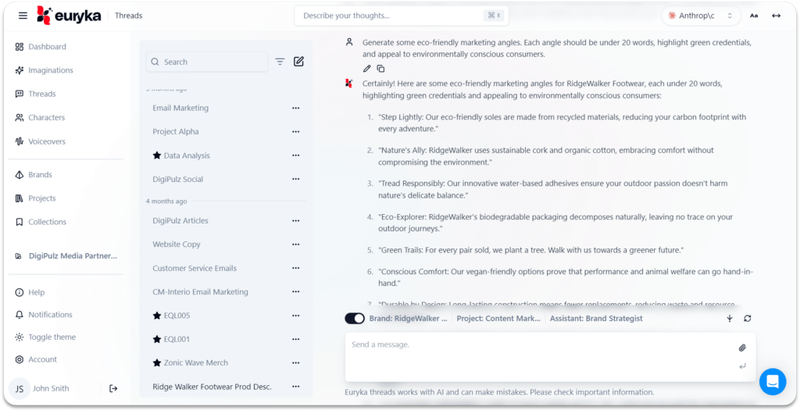Open Projects in the sidebar

point(35,198)
